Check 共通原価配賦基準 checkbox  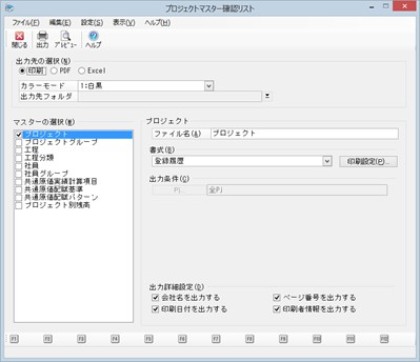click(x=19, y=190)
